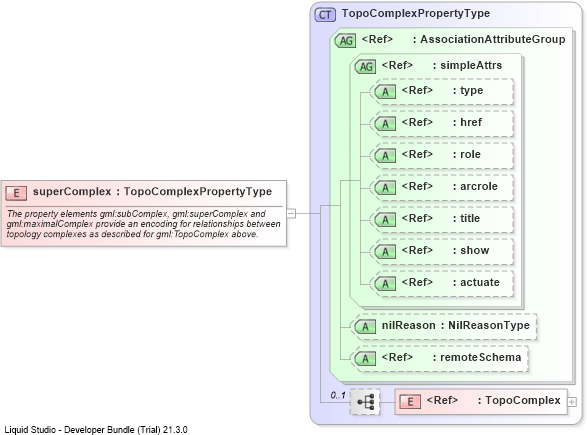Viewport: 587px width, 435px height.
Task: Select the A icon for arcrole attribute
Action: coord(385,188)
